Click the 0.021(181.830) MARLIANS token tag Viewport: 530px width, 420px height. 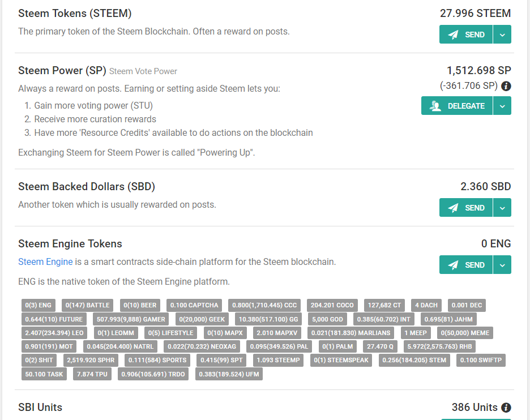click(x=351, y=333)
